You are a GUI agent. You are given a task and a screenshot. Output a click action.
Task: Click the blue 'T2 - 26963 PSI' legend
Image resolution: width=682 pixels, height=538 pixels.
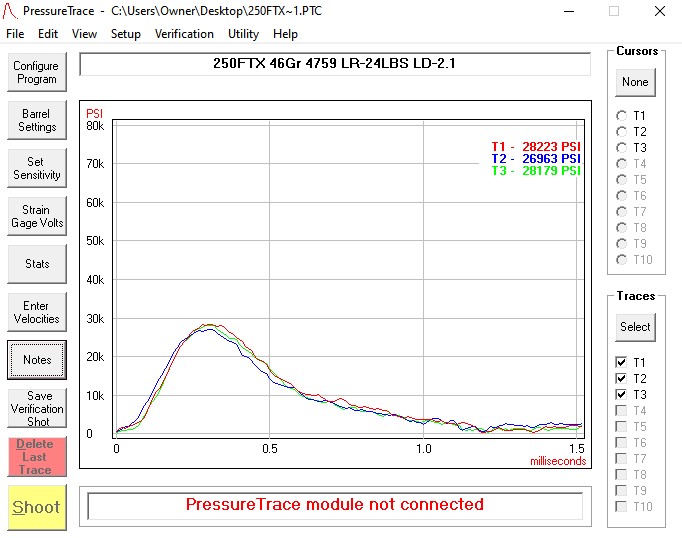point(536,159)
